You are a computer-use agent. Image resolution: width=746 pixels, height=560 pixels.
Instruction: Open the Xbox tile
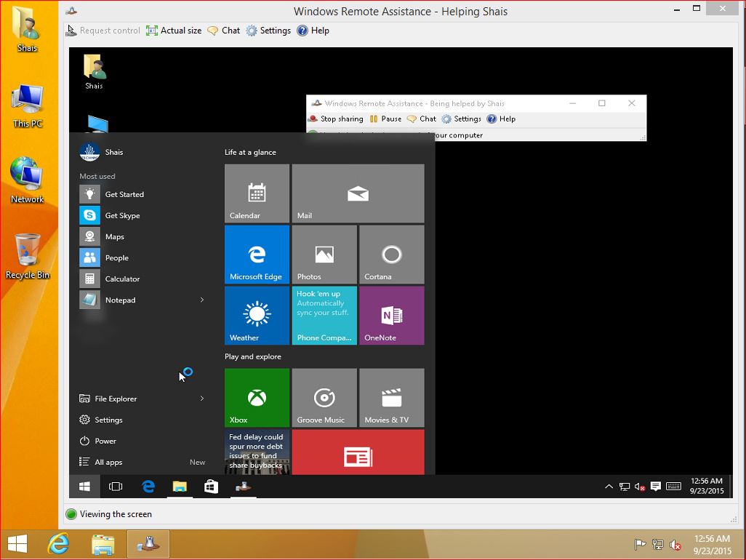[x=257, y=398]
